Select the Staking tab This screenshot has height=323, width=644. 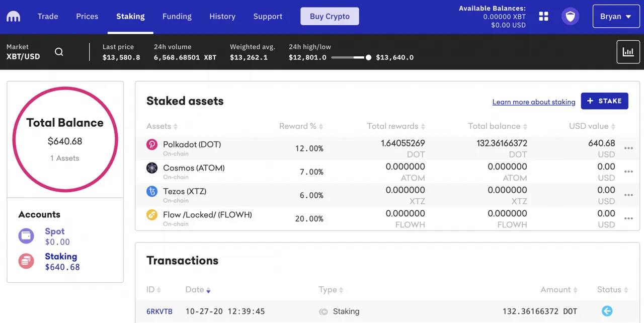coord(130,17)
